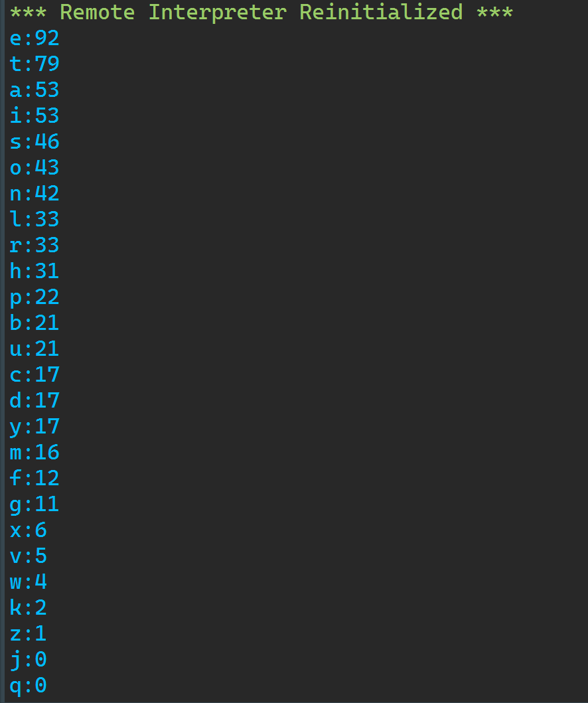Click the Remote Interpreter Reinitialized message
Image resolution: width=588 pixels, height=703 pixels.
[x=261, y=12]
